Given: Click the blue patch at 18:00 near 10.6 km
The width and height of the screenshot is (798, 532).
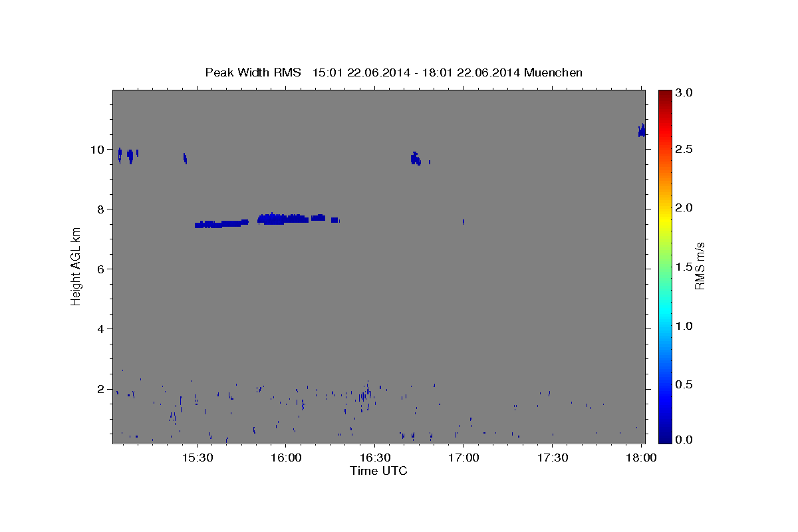Looking at the screenshot, I should tap(642, 130).
